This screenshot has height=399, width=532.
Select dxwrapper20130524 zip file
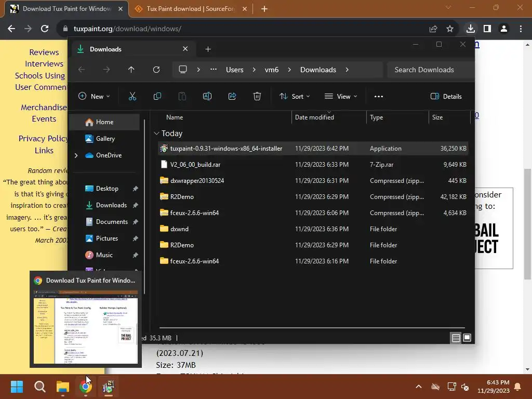[x=313, y=181]
